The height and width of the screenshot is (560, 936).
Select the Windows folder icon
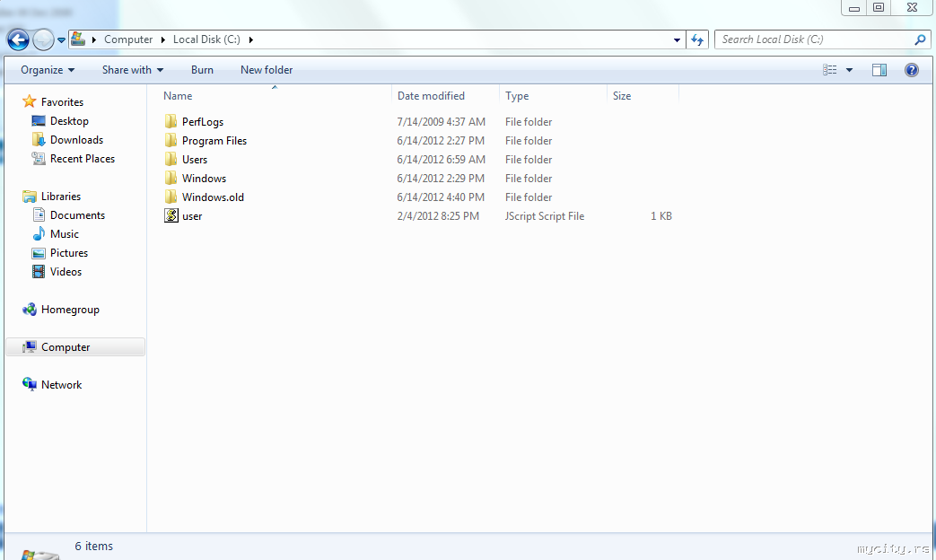click(171, 178)
